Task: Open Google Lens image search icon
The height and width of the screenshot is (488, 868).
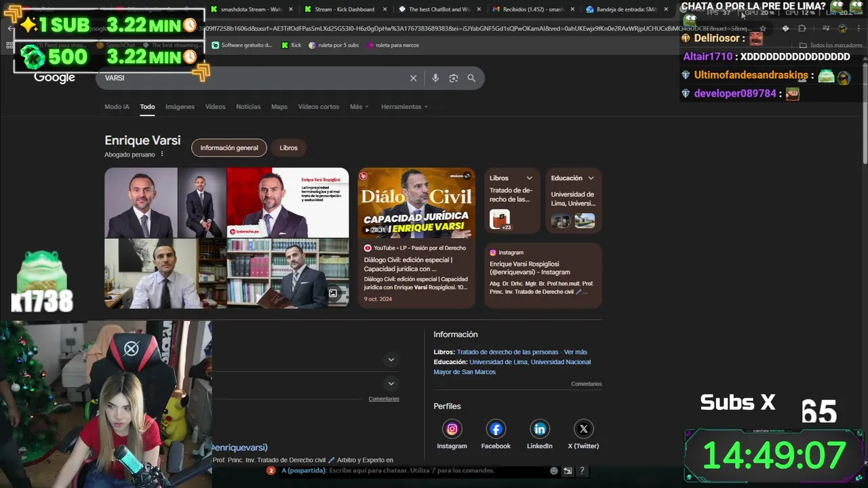Action: [x=454, y=78]
